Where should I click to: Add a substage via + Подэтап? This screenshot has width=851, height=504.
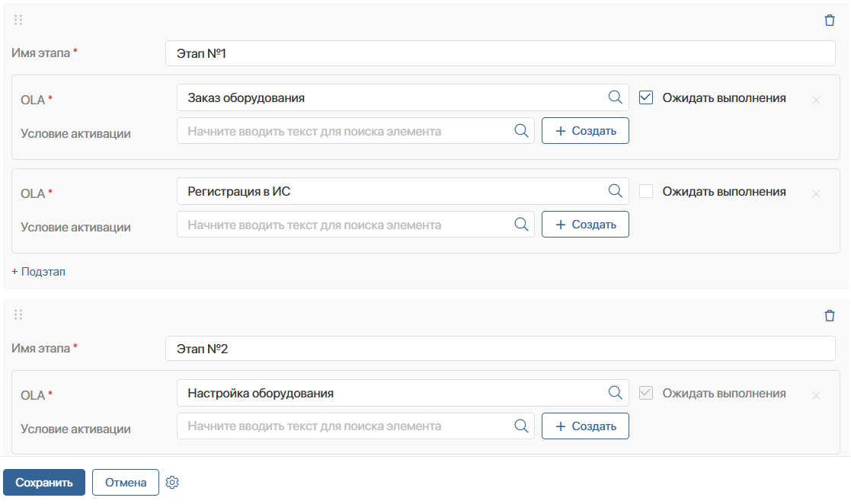click(39, 272)
